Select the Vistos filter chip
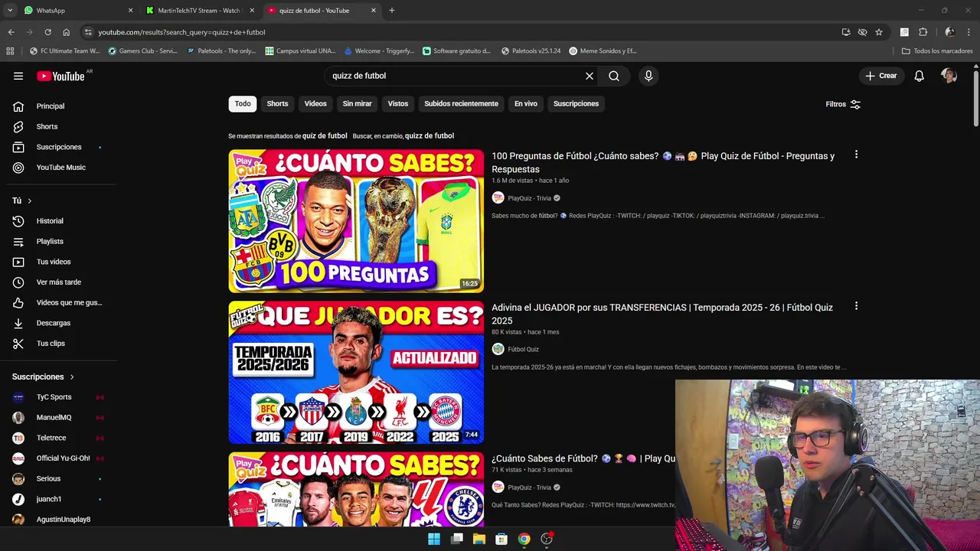Viewport: 980px width, 551px height. tap(398, 104)
